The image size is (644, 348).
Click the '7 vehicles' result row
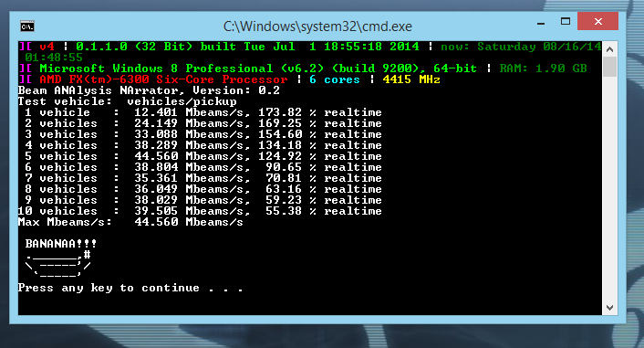click(203, 178)
